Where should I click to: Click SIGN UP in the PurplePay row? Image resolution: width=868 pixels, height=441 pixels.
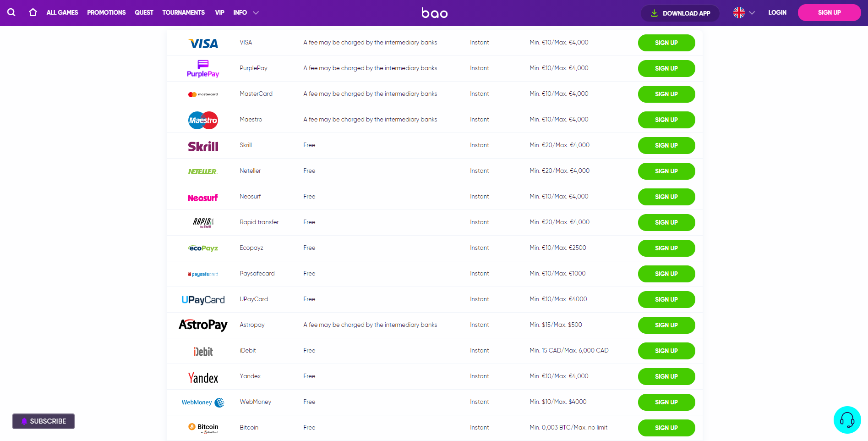click(666, 68)
